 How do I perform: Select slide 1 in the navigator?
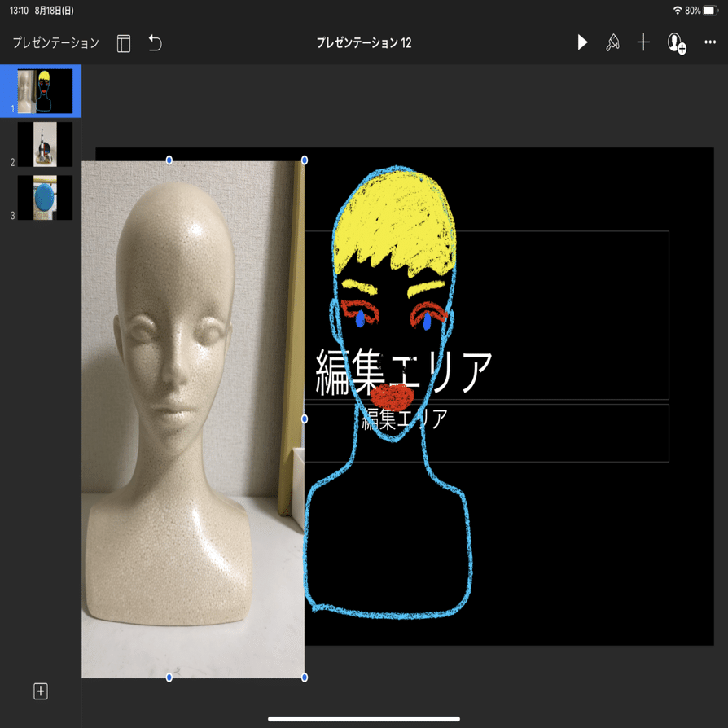[44, 91]
